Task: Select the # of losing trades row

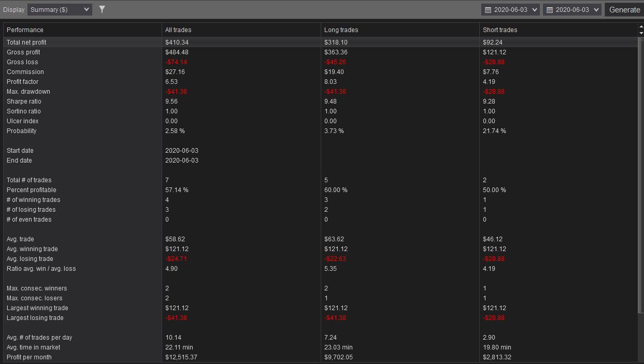Action: [321, 210]
